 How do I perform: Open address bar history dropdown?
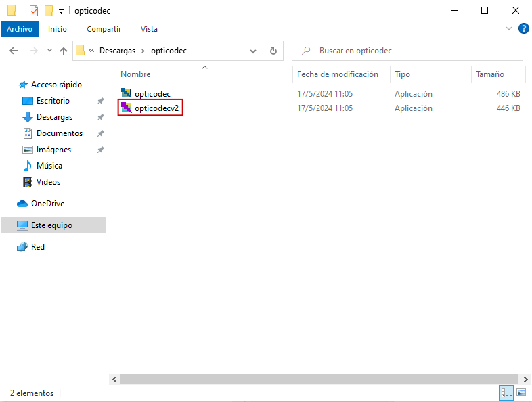[x=254, y=51]
